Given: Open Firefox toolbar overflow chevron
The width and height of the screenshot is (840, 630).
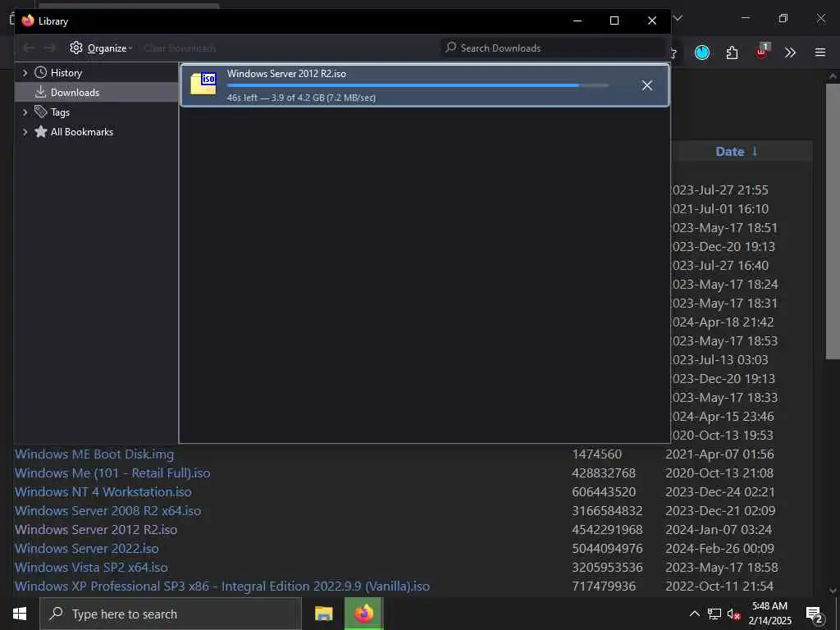Looking at the screenshot, I should 790,52.
